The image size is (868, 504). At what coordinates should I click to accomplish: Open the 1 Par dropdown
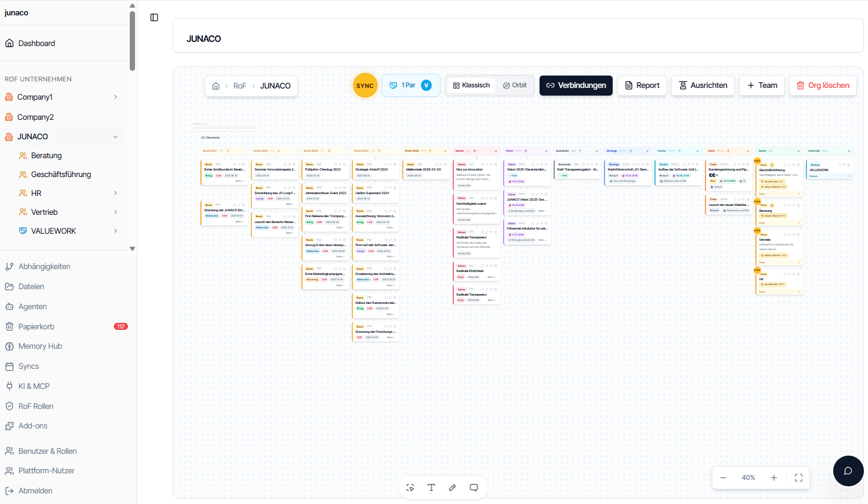pyautogui.click(x=411, y=86)
